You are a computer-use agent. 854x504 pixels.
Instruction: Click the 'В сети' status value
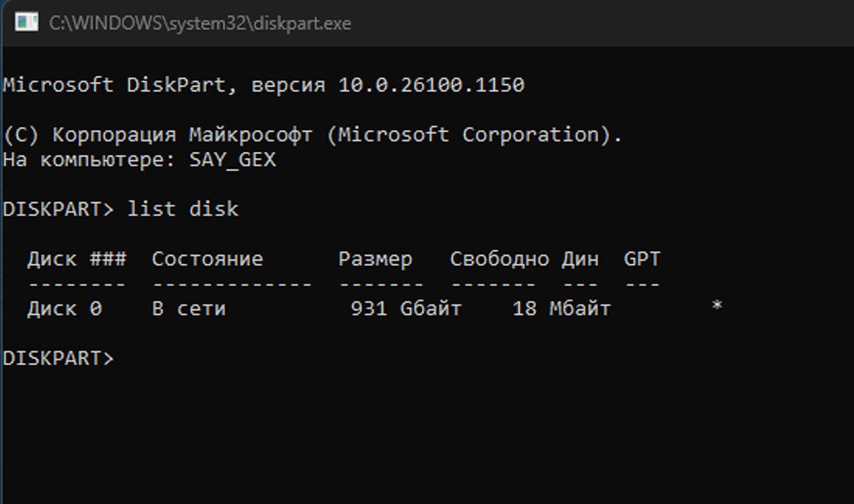click(x=189, y=309)
